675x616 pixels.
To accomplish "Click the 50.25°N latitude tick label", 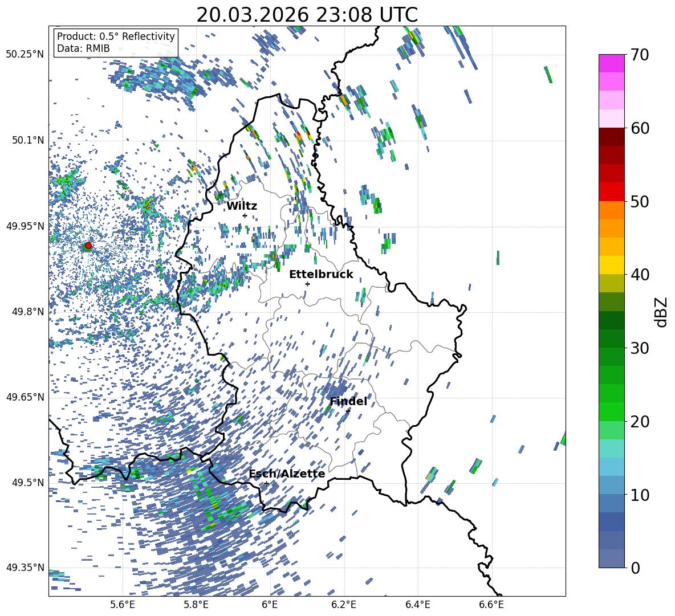I will (x=25, y=55).
